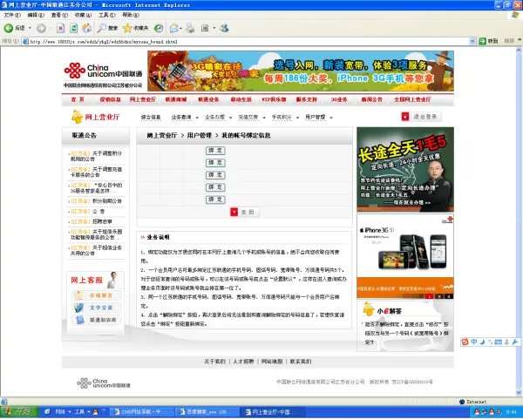Image resolution: width=523 pixels, height=420 pixels.
Task: Click the keyboard icon on the IME bar
Action: [x=499, y=342]
